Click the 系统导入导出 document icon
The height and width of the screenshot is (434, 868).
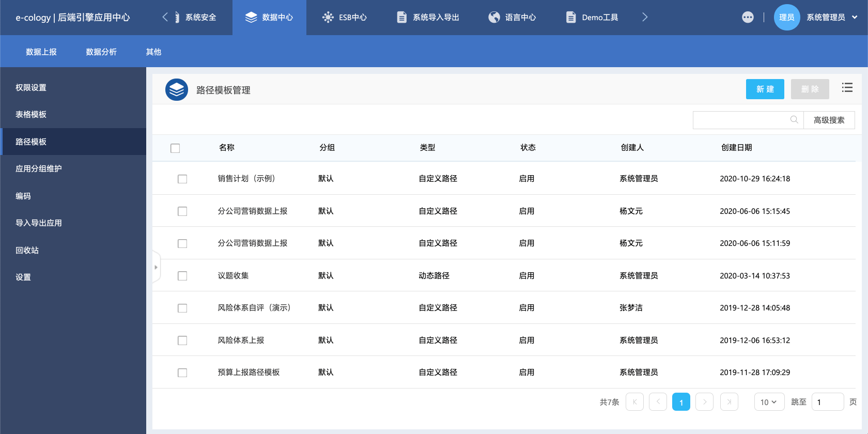coord(401,17)
